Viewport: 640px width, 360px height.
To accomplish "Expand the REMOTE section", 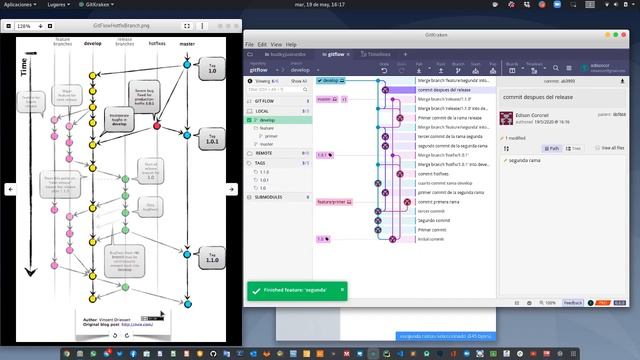I will point(279,153).
